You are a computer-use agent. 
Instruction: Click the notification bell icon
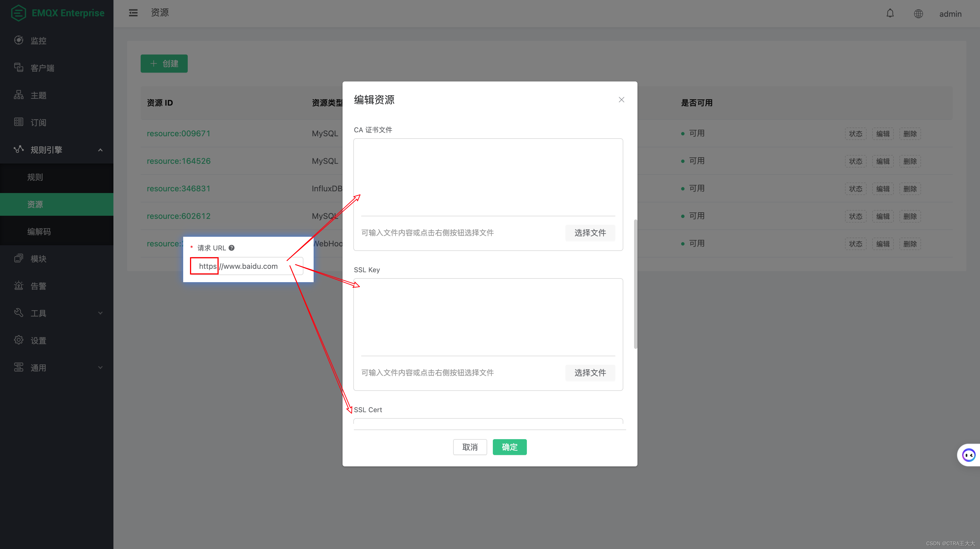tap(890, 13)
